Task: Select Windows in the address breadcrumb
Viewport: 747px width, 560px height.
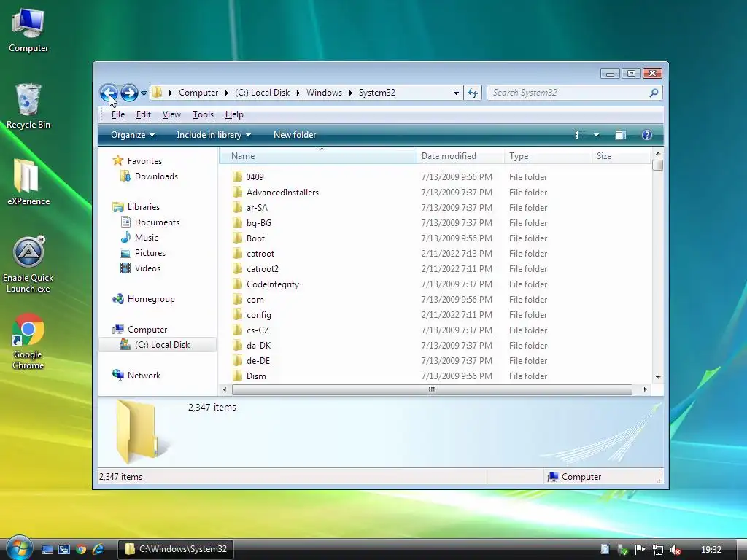Action: coord(324,93)
